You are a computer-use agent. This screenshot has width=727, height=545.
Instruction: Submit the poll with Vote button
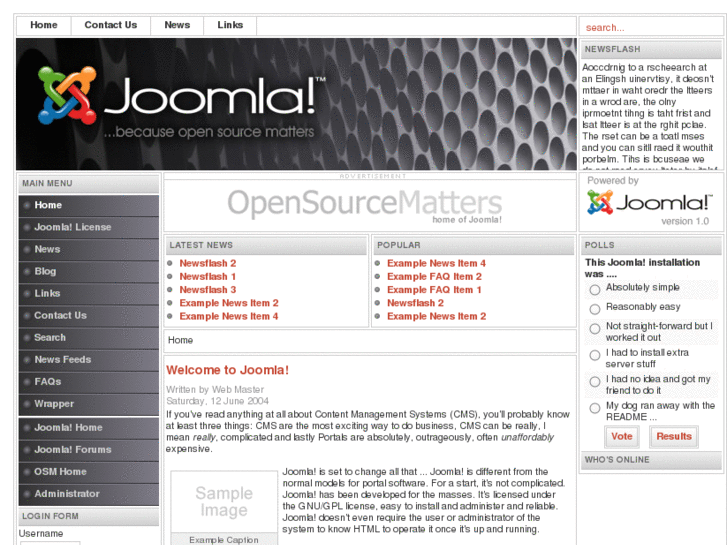pyautogui.click(x=622, y=436)
